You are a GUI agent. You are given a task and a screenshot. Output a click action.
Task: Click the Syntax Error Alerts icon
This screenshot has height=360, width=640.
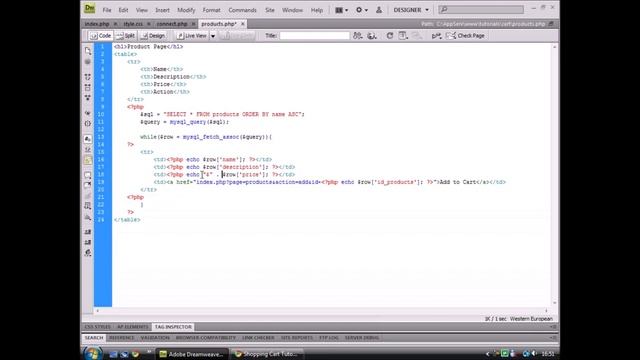(88, 160)
